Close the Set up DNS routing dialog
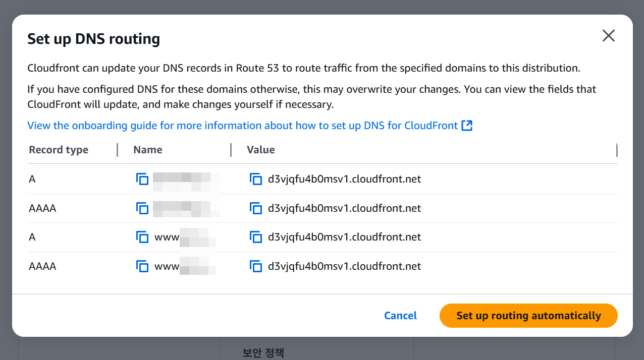644x360 pixels. click(x=609, y=36)
